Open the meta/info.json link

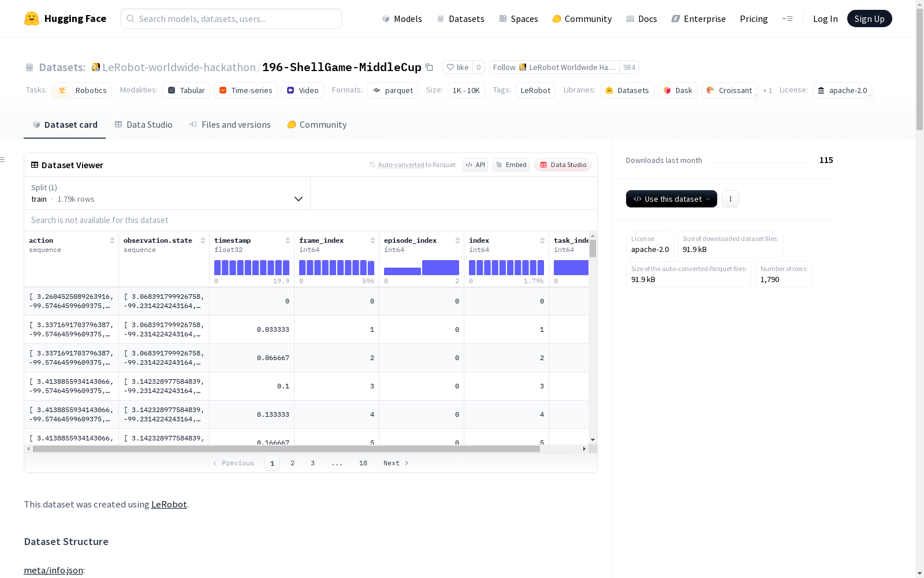[x=53, y=570]
